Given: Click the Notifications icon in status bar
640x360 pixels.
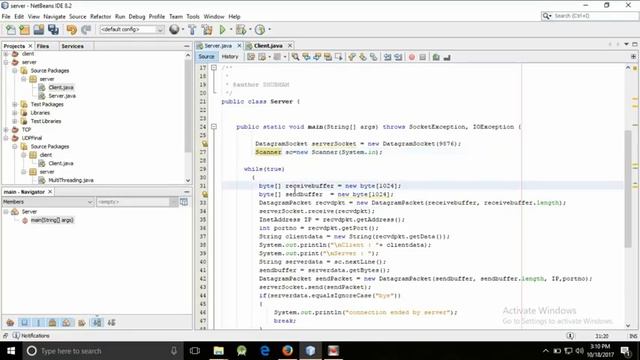Looking at the screenshot, I should [x=16, y=336].
